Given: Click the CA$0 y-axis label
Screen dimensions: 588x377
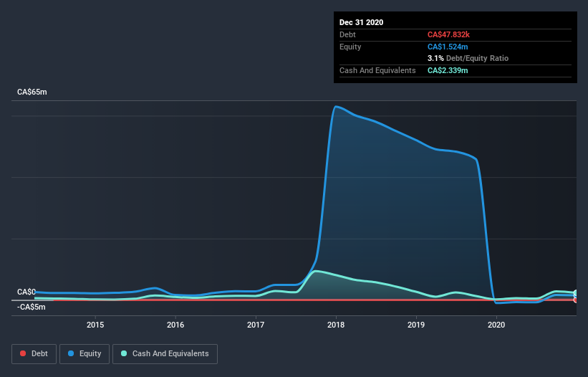Looking at the screenshot, I should pyautogui.click(x=26, y=292).
